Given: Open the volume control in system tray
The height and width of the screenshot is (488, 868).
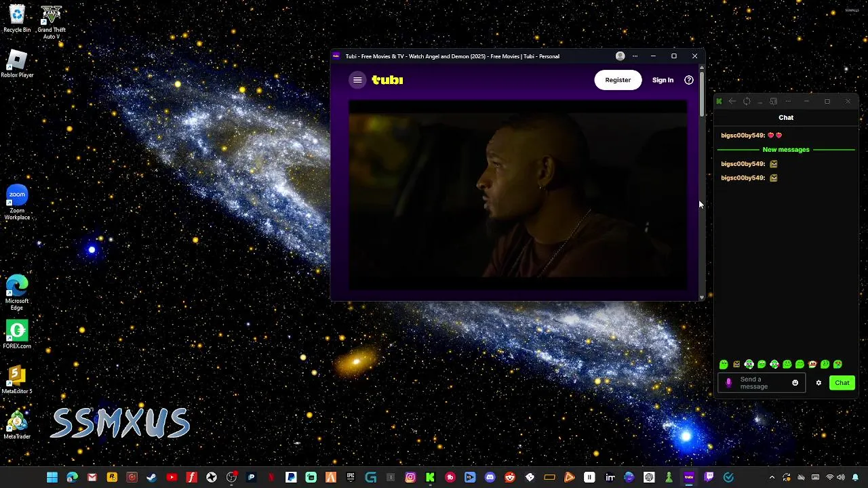Looking at the screenshot, I should tap(841, 478).
